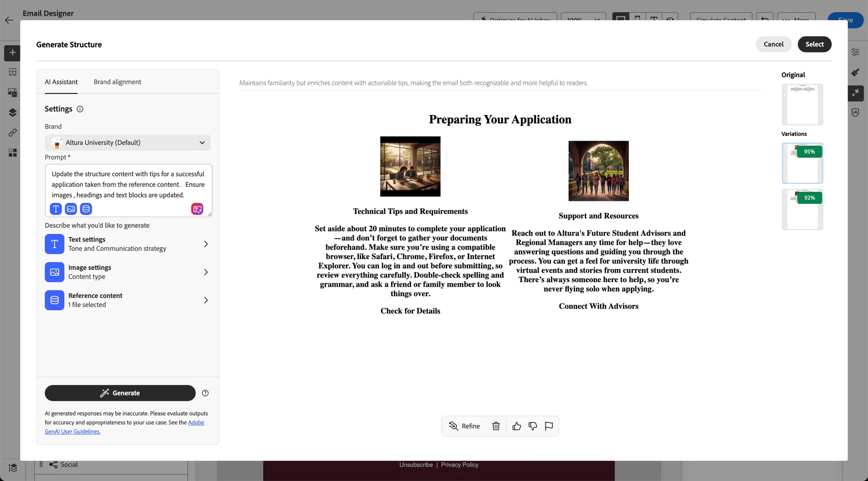868x481 pixels.
Task: Click the help icon beside Generate
Action: [205, 393]
